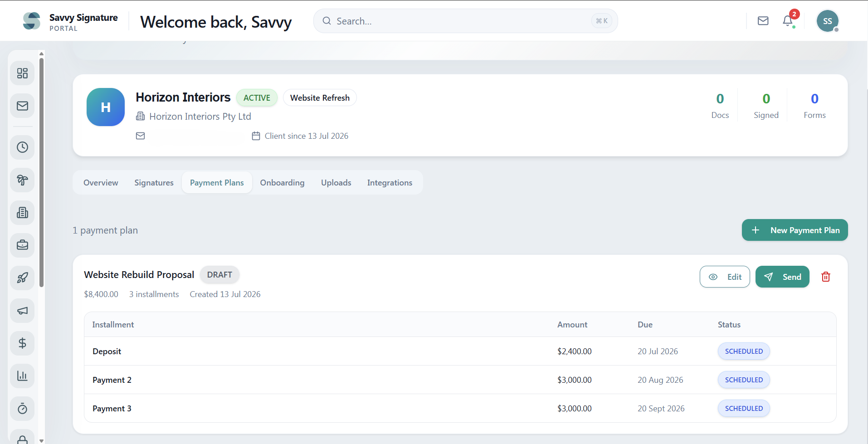Click the Website Rebuild Proposal title
868x444 pixels.
point(139,275)
